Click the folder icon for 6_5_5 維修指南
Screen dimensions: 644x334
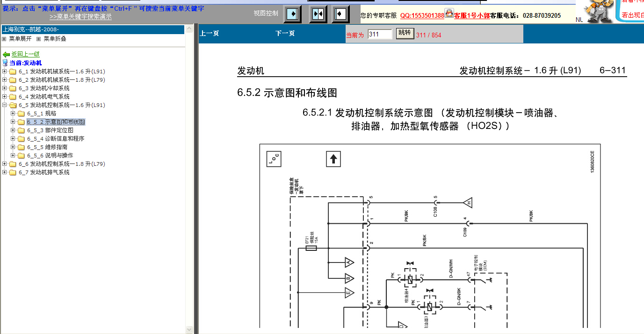pyautogui.click(x=22, y=147)
